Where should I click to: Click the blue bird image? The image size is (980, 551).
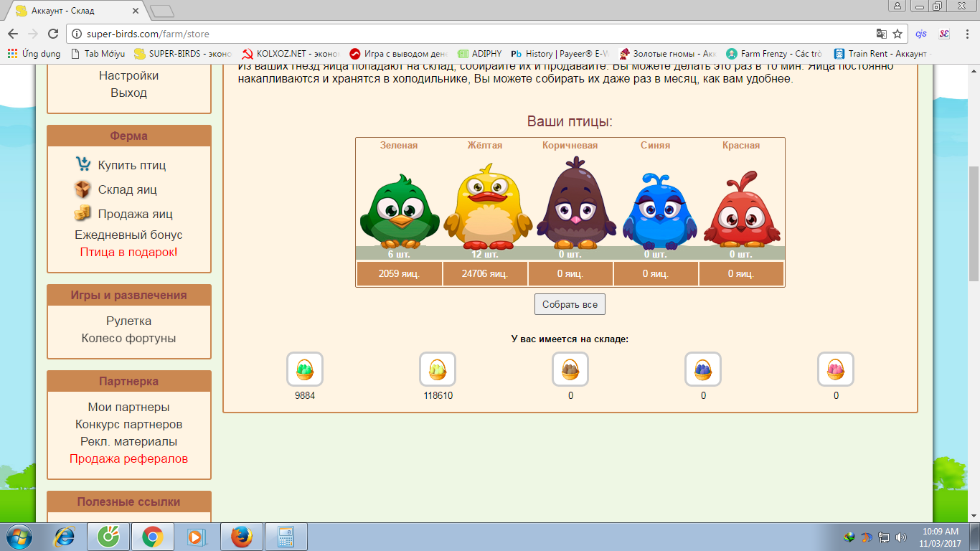(x=659, y=209)
